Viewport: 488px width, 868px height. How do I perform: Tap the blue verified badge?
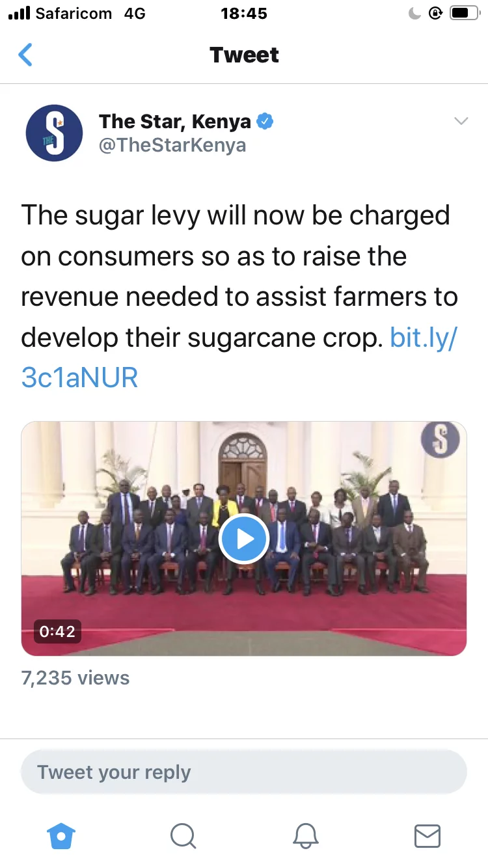[265, 121]
